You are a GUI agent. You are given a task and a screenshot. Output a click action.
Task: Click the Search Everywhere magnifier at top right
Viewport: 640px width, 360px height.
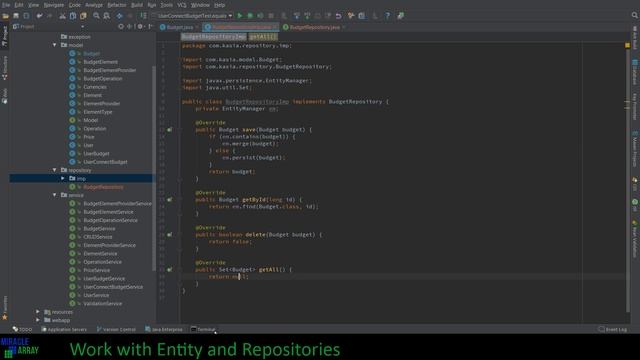point(635,16)
